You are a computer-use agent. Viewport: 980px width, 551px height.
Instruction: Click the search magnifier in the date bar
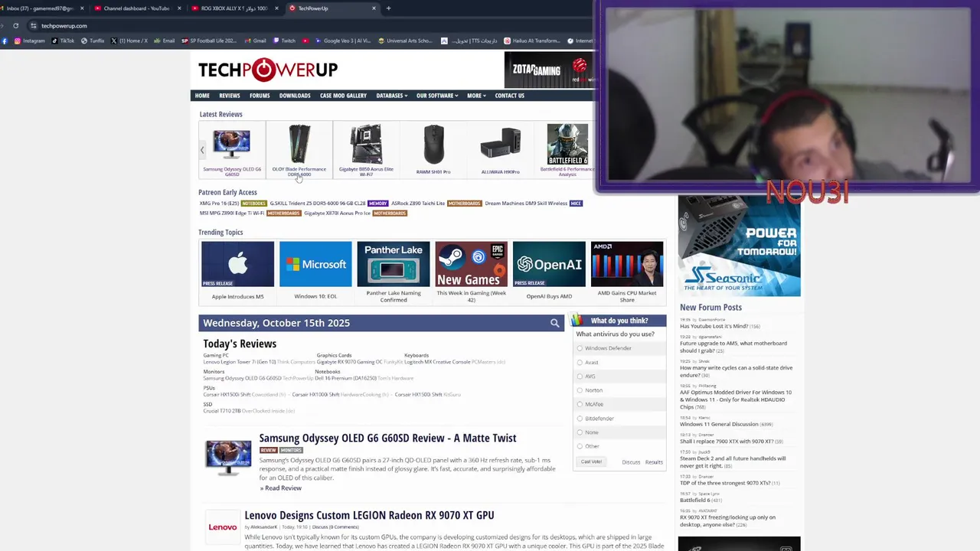[x=555, y=323]
